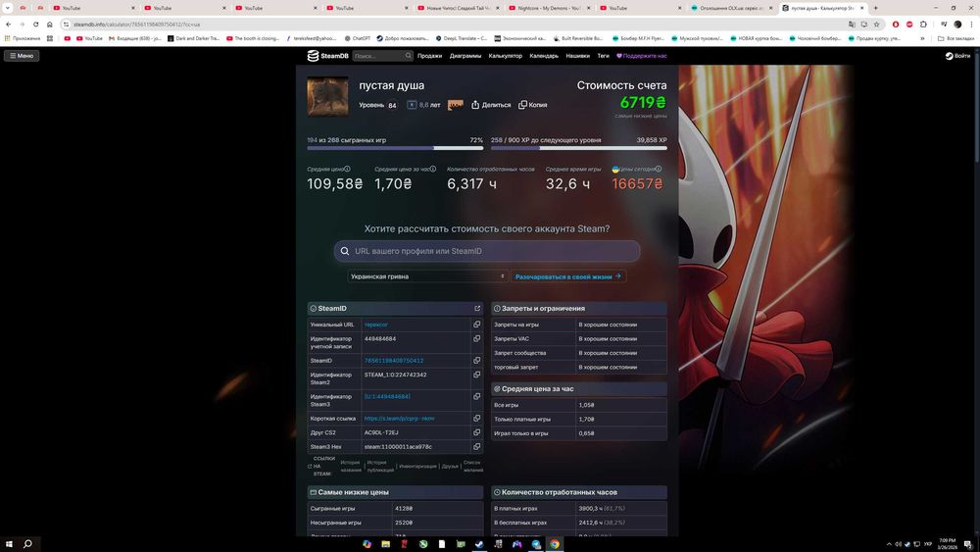Click the profile avatar image
Image resolution: width=980 pixels, height=552 pixels.
click(327, 96)
